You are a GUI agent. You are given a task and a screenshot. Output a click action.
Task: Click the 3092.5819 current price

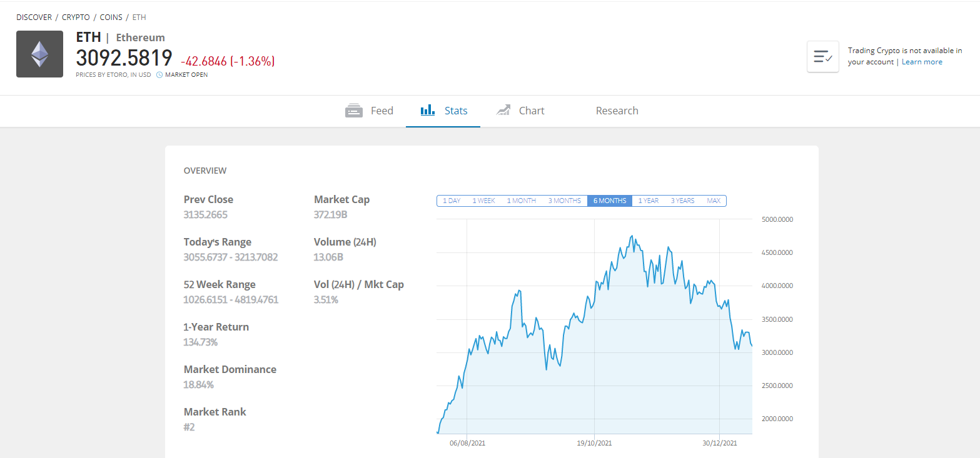124,58
